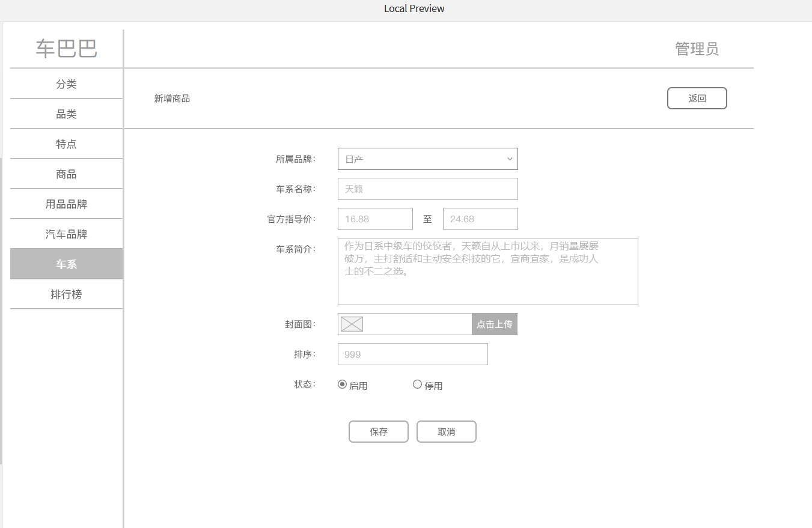Click the dropdown chevron in 所属品牌
The width and height of the screenshot is (812, 528).
[510, 159]
